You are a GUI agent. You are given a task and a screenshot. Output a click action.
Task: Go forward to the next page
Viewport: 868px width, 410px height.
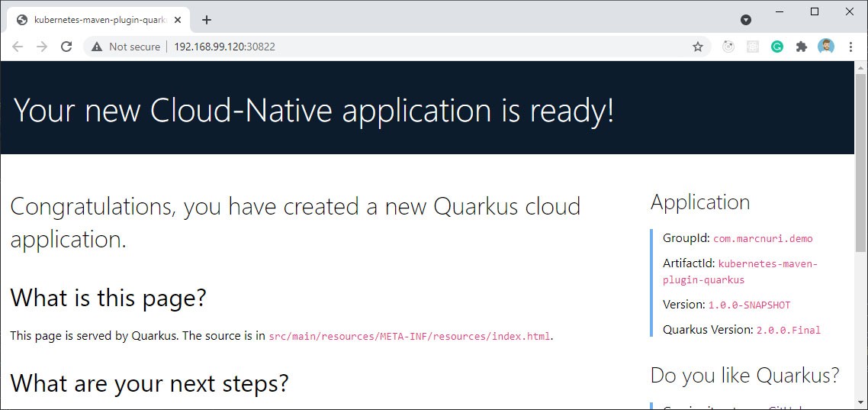pyautogui.click(x=42, y=47)
